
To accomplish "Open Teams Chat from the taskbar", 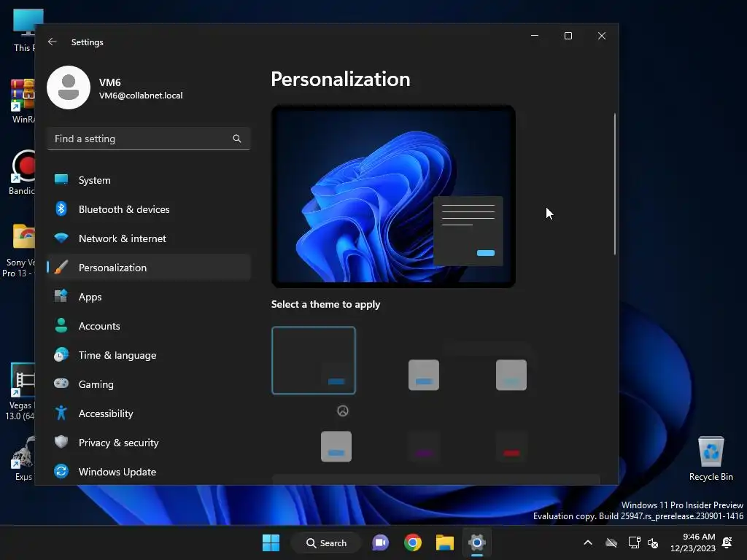I will pyautogui.click(x=380, y=542).
